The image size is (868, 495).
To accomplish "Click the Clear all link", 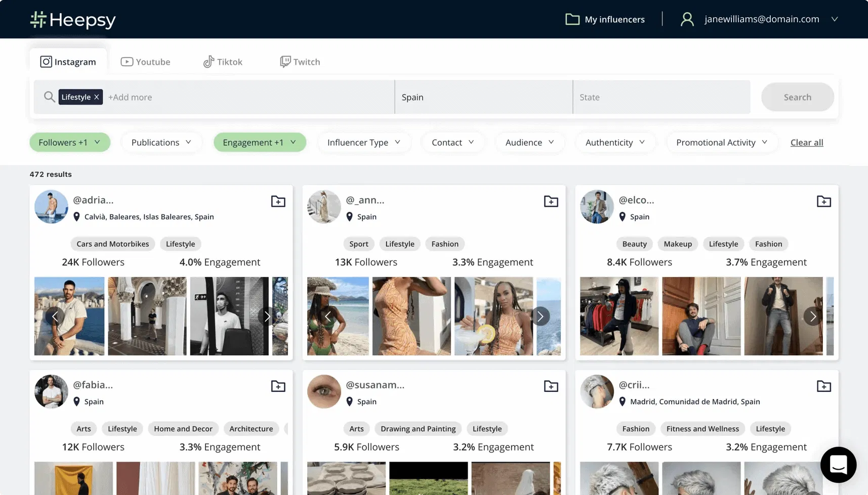I will [x=807, y=143].
